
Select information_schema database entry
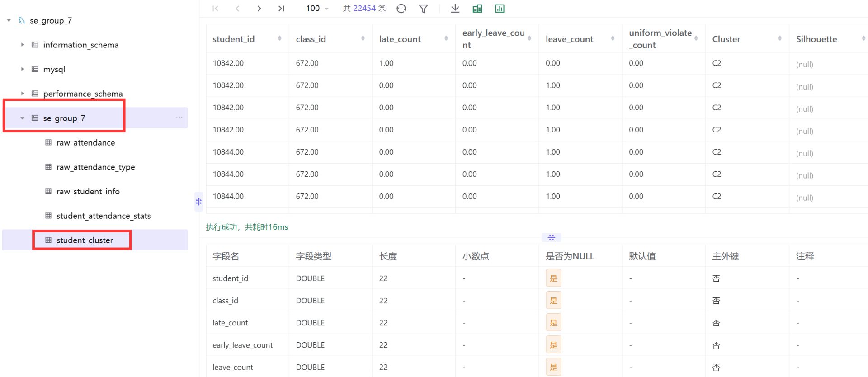pos(80,45)
